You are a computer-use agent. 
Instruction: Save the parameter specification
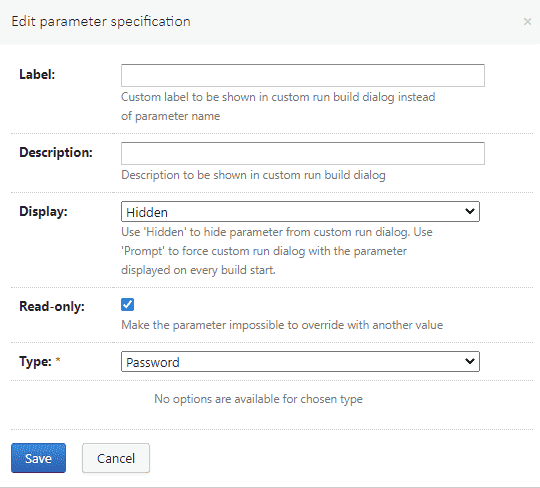38,458
